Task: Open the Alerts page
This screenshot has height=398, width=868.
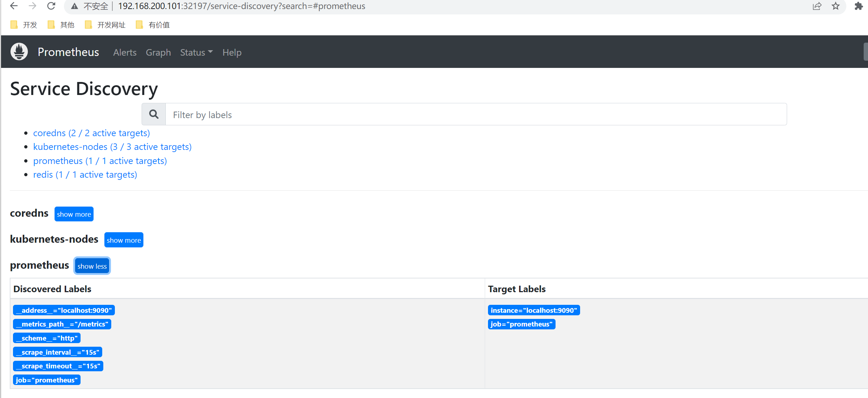Action: tap(125, 52)
